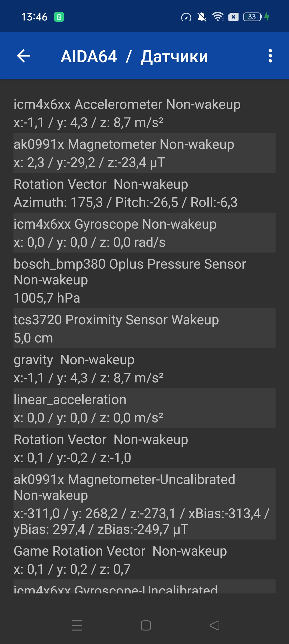The width and height of the screenshot is (289, 644).
Task: Tap ak0991x Magnetometer-Uncalibrated entry
Action: [x=144, y=504]
